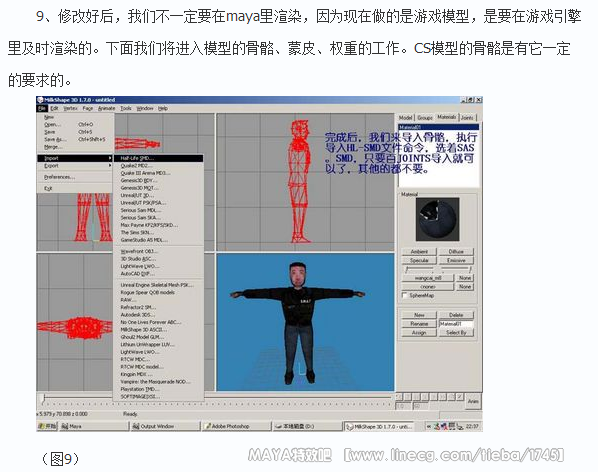Screen dimensions: 598x472
Task: Select Max Payne KF2/KFS/SKD... import option
Action: [x=159, y=225]
